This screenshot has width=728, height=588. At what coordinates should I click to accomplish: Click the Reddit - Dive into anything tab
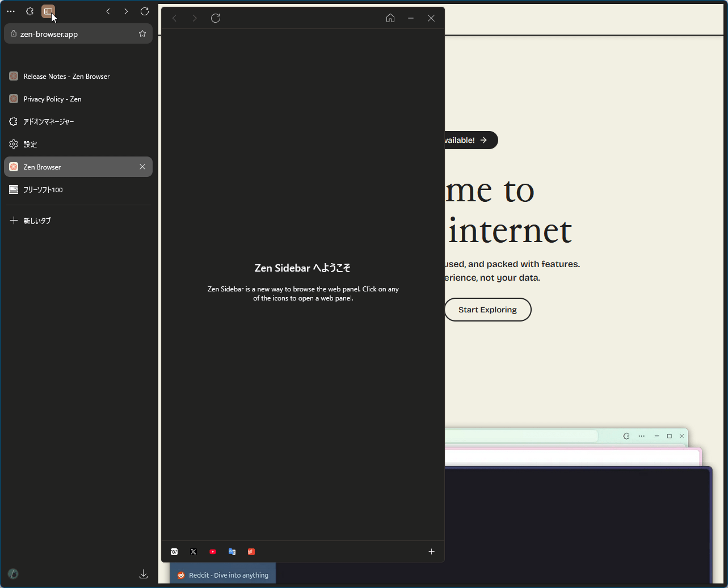223,575
